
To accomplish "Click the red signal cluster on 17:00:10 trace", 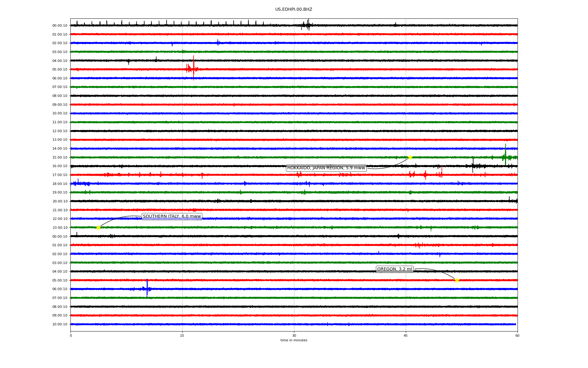I will point(426,175).
